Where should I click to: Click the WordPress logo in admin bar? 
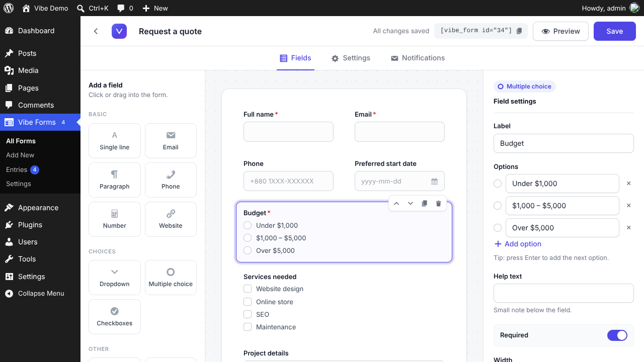(x=8, y=8)
